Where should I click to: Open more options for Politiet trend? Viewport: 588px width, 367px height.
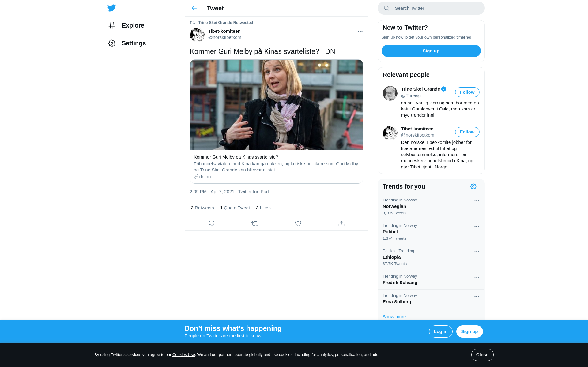click(477, 227)
